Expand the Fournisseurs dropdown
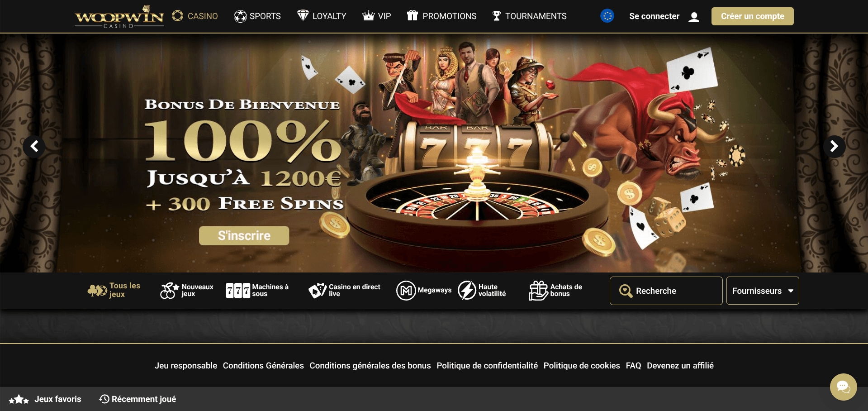This screenshot has width=868, height=411. [x=763, y=291]
